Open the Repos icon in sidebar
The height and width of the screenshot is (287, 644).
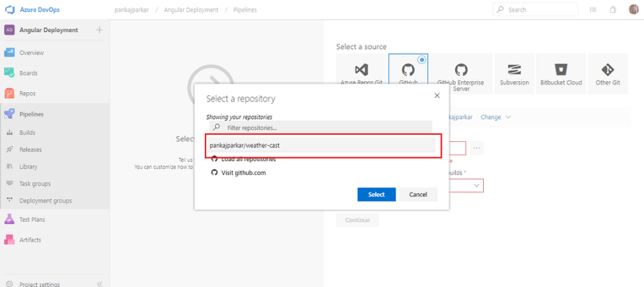point(10,93)
